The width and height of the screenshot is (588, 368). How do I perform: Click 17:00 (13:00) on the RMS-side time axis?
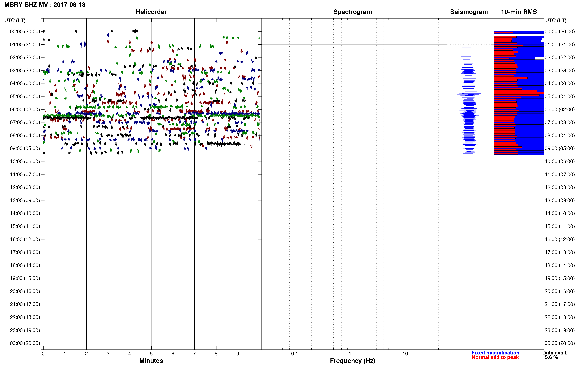pos(560,252)
